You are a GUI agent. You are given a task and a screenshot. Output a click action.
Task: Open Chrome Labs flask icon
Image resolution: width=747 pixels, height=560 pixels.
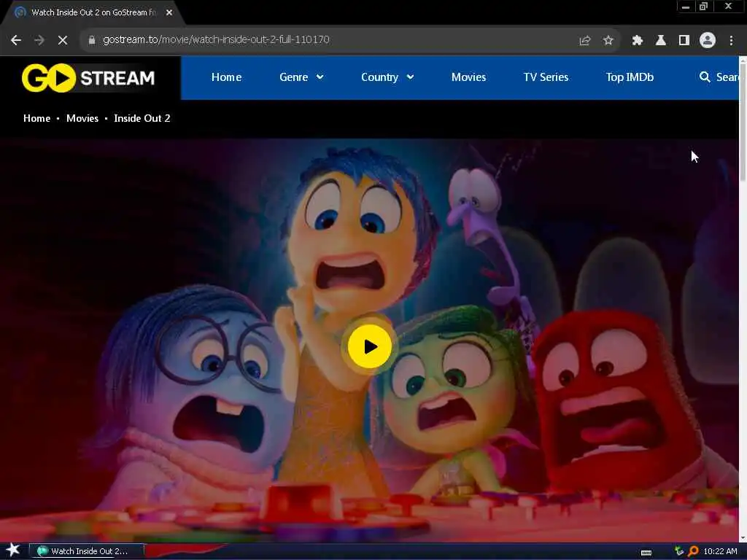[x=661, y=40]
